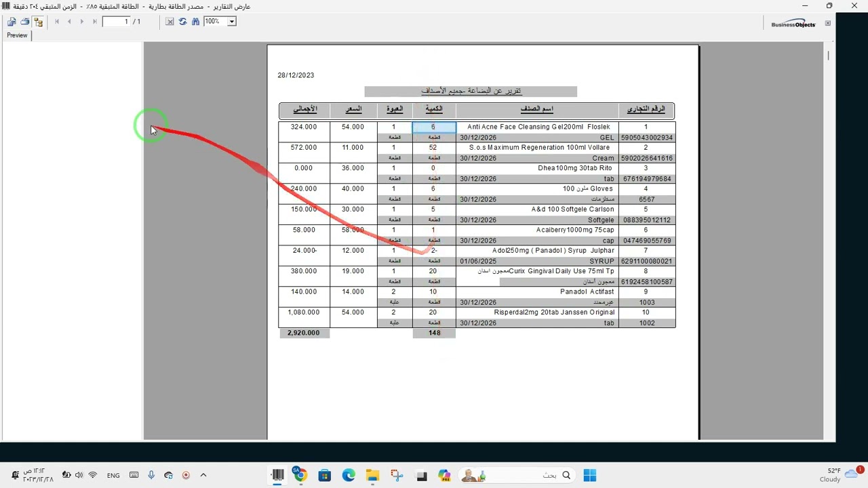This screenshot has height=488, width=868.
Task: Open Wi-Fi network settings icon
Action: (x=93, y=476)
